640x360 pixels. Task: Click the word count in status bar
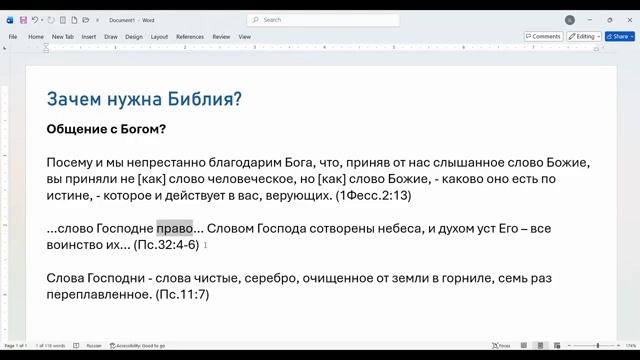(50, 346)
